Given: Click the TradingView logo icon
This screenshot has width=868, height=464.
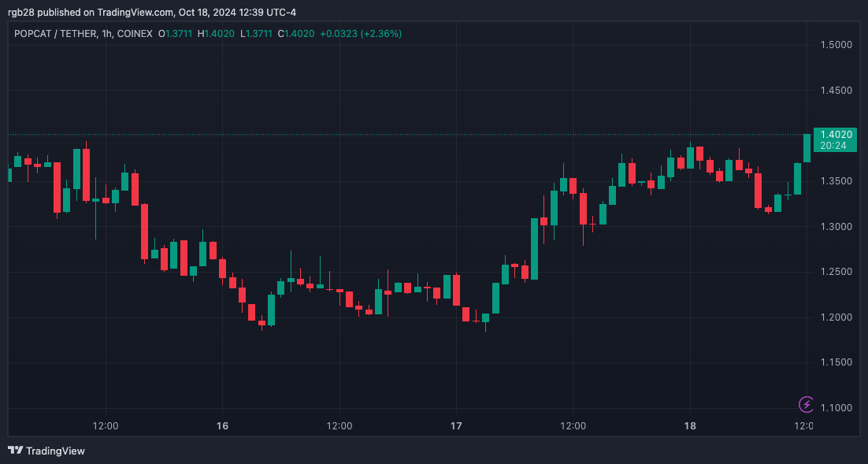Looking at the screenshot, I should coord(15,451).
